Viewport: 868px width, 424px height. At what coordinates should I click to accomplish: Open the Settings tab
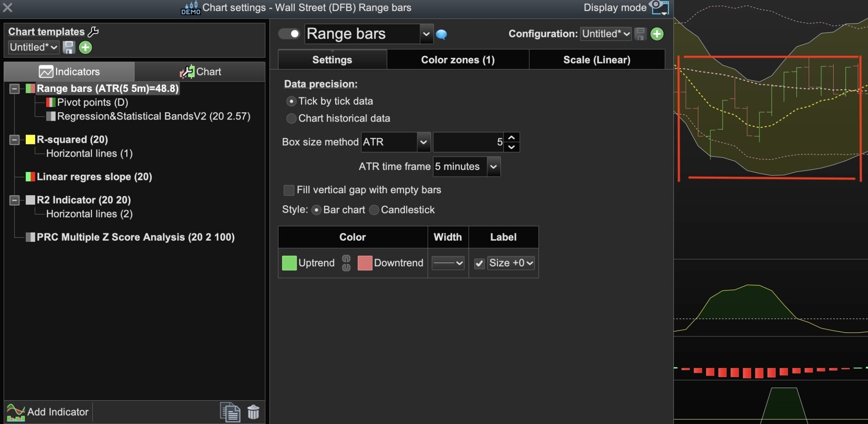pyautogui.click(x=332, y=60)
